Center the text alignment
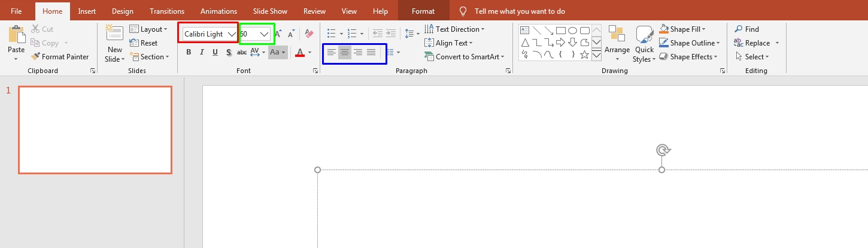 click(344, 53)
